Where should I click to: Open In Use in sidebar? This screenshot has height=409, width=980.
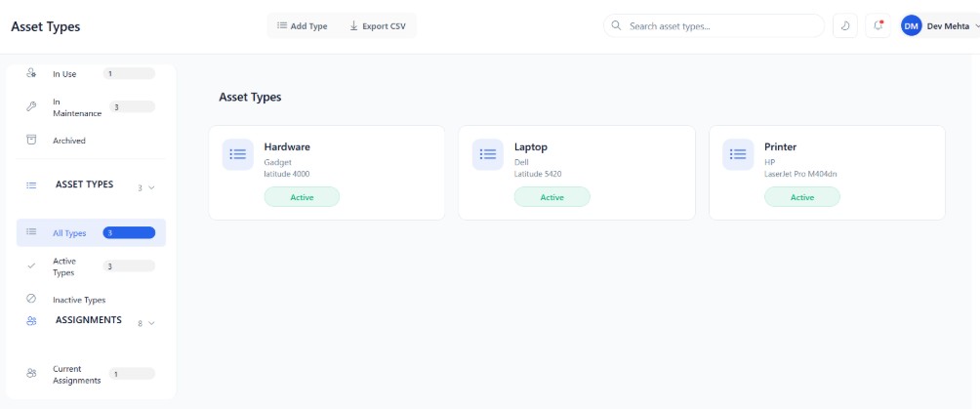91,74
